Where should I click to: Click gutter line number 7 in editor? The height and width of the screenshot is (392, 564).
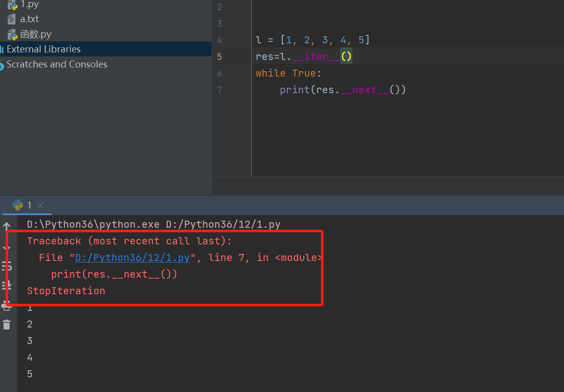point(219,90)
